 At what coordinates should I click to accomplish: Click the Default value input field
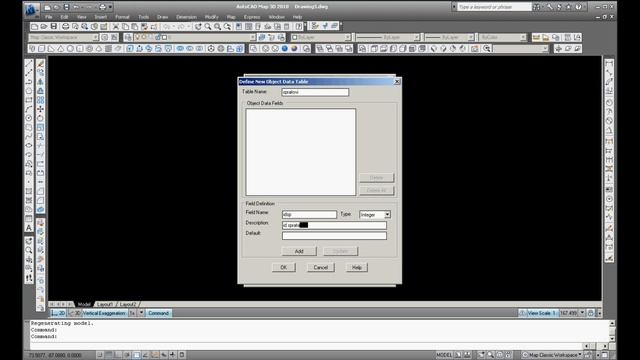pos(334,236)
